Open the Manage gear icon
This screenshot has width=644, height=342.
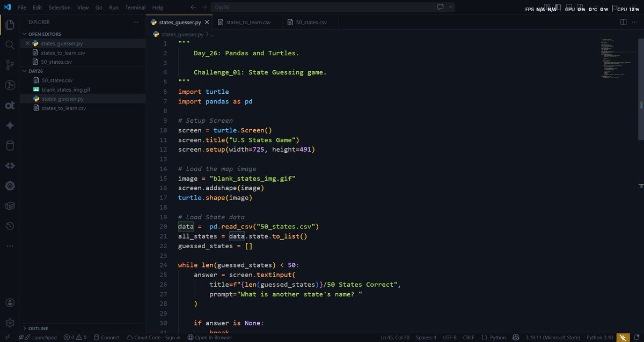pos(10,323)
